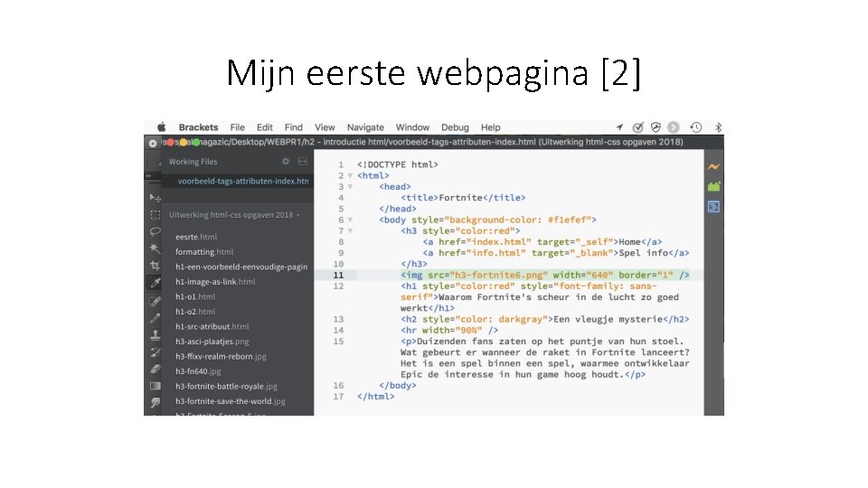Open formatting.html in the file tree
The image size is (868, 488).
pyautogui.click(x=204, y=252)
